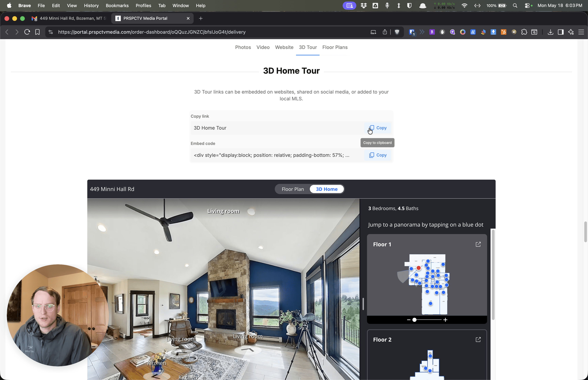Click the embed code text field
The width and height of the screenshot is (588, 380).
[x=271, y=155]
